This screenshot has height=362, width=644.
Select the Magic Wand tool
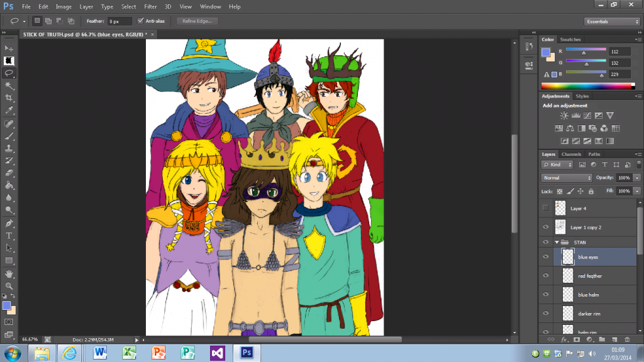[x=9, y=85]
